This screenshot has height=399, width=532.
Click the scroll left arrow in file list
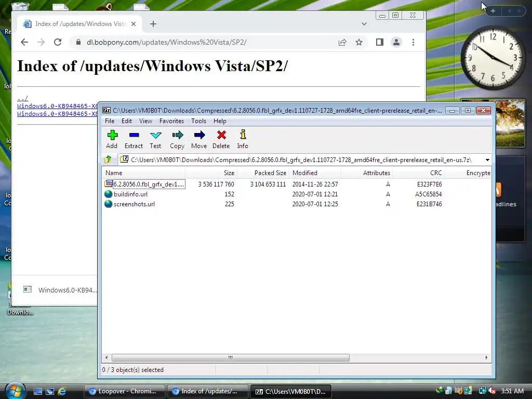click(107, 357)
